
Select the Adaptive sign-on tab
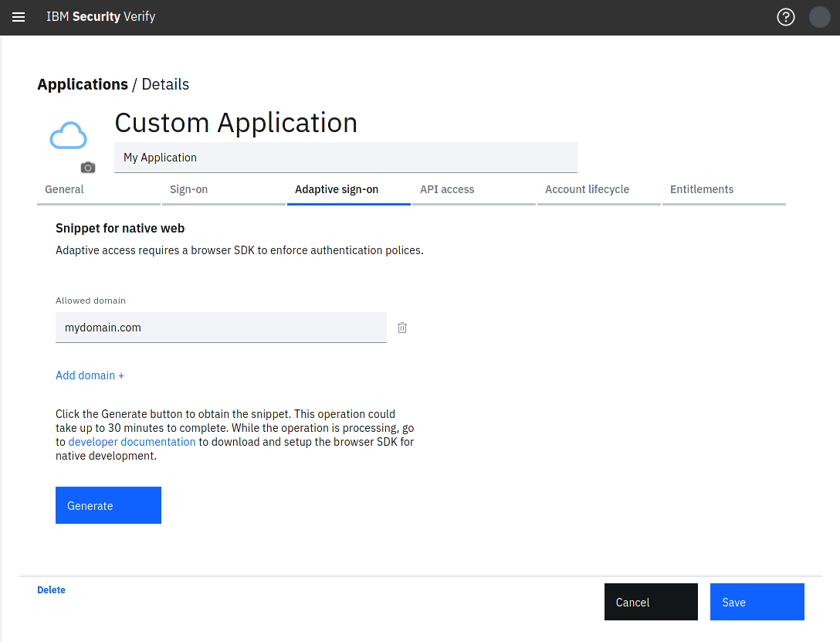click(x=349, y=190)
